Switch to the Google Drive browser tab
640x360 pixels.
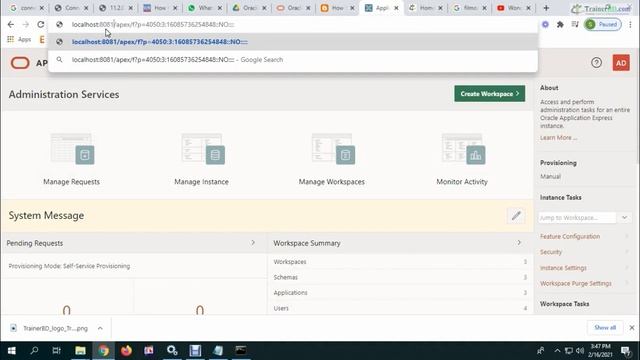coord(249,8)
